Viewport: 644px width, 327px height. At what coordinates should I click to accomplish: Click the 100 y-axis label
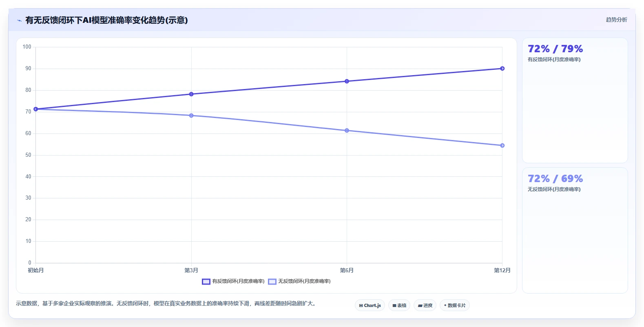point(27,47)
